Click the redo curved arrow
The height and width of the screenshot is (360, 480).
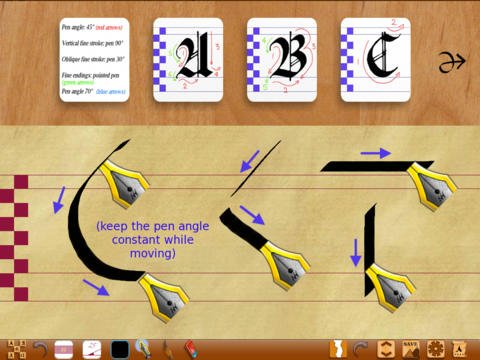click(x=360, y=349)
